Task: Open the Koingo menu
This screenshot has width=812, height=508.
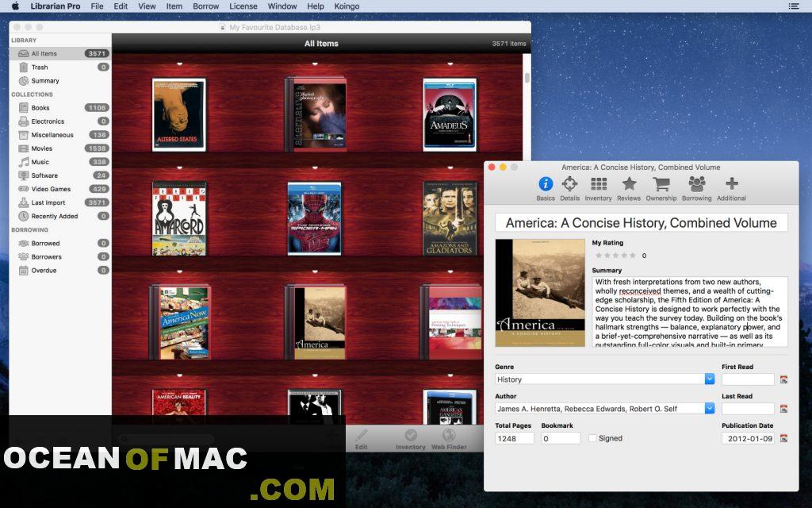Action: point(347,6)
